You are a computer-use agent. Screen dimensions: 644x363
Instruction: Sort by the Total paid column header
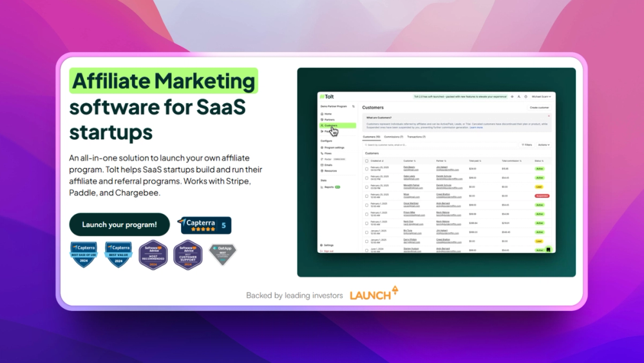(475, 161)
